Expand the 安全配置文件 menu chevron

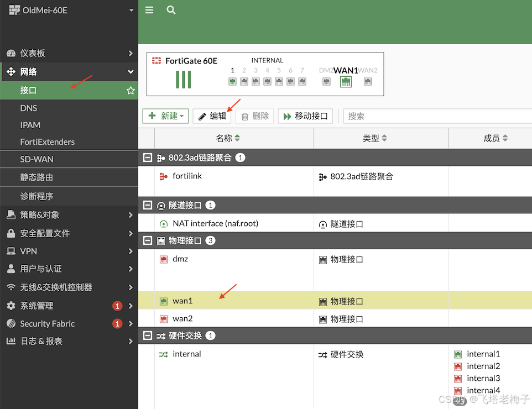click(131, 233)
